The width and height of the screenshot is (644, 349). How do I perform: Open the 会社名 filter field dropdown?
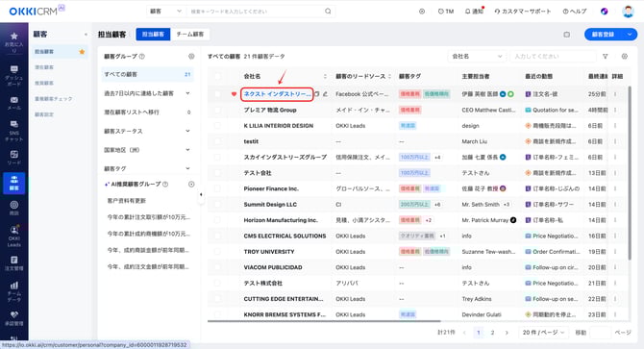point(477,57)
